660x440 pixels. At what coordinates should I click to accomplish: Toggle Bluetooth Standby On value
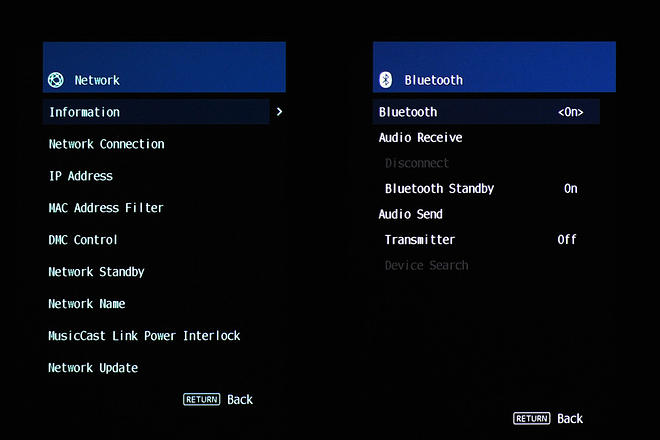point(570,188)
